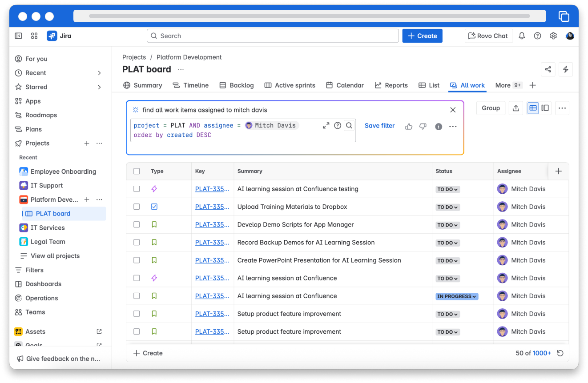Add a new view tab with plus
The image size is (588, 383).
click(x=533, y=85)
